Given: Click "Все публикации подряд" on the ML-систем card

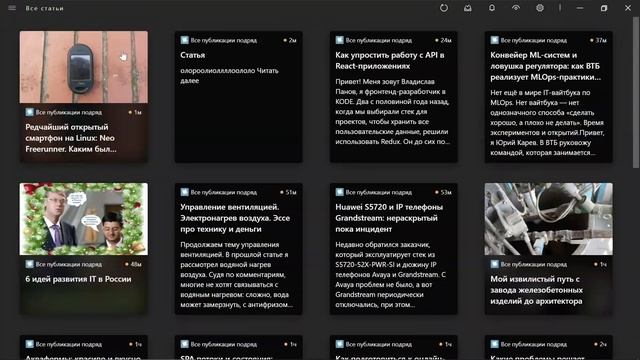Looking at the screenshot, I should [x=533, y=40].
